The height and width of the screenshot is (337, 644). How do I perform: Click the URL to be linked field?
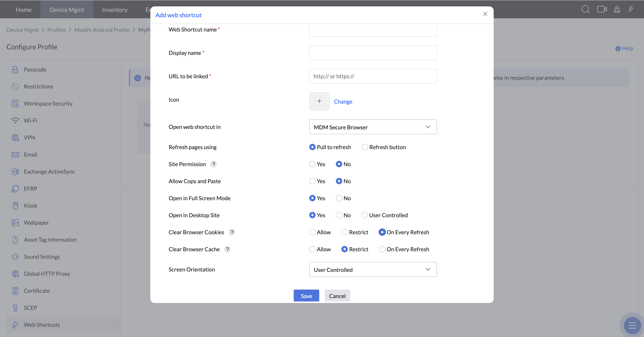coord(373,76)
